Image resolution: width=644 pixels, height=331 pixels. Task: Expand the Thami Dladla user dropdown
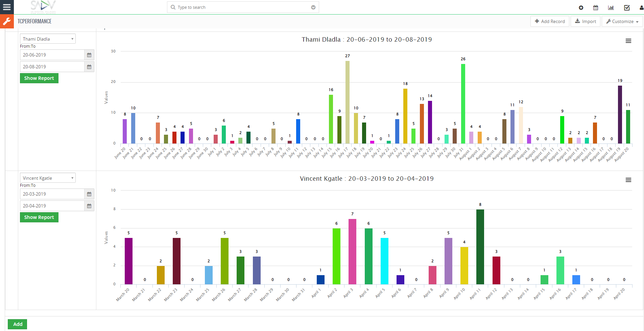click(x=48, y=39)
